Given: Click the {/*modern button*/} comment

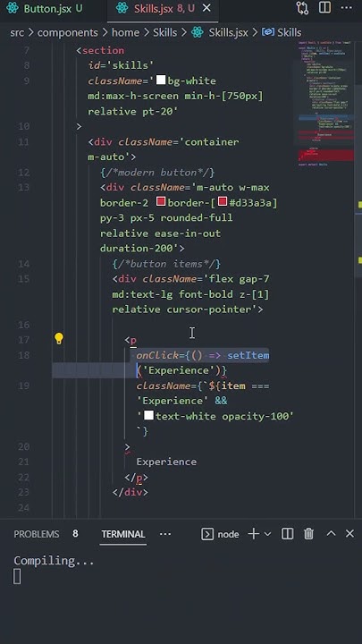Looking at the screenshot, I should tap(157, 172).
